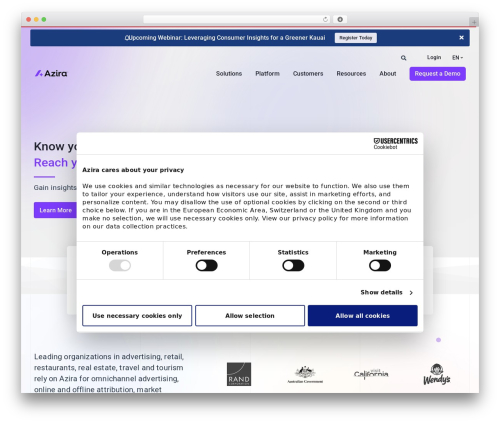Click the RAND Corporation logo
Image resolution: width=500 pixels, height=423 pixels.
239,374
